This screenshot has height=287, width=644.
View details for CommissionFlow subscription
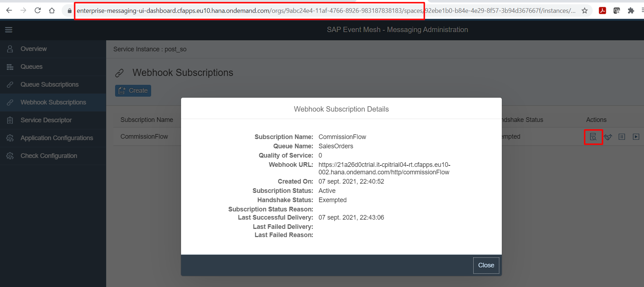pos(593,137)
